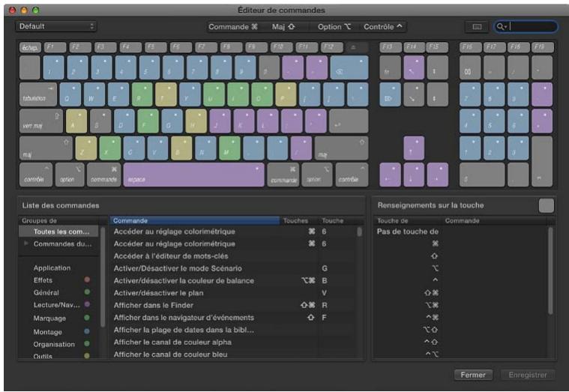Screen dimensions: 569x392
Task: Select the purple up arrow key
Action: tap(414, 148)
